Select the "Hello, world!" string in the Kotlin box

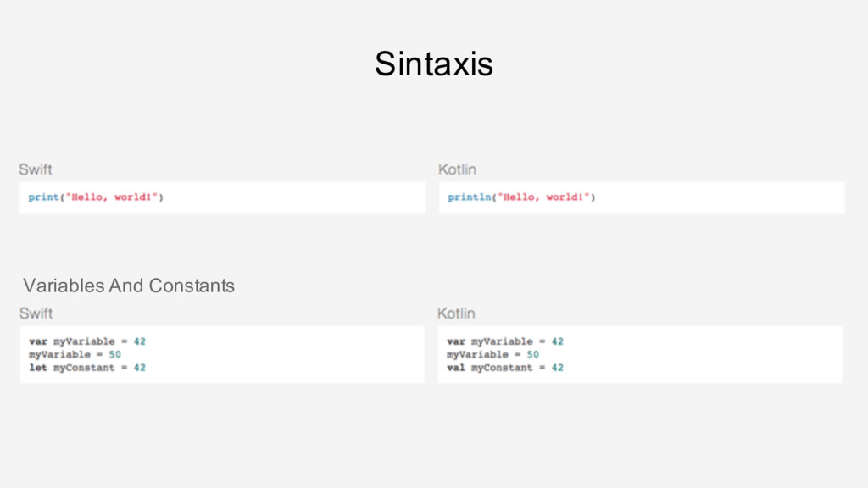coord(544,197)
